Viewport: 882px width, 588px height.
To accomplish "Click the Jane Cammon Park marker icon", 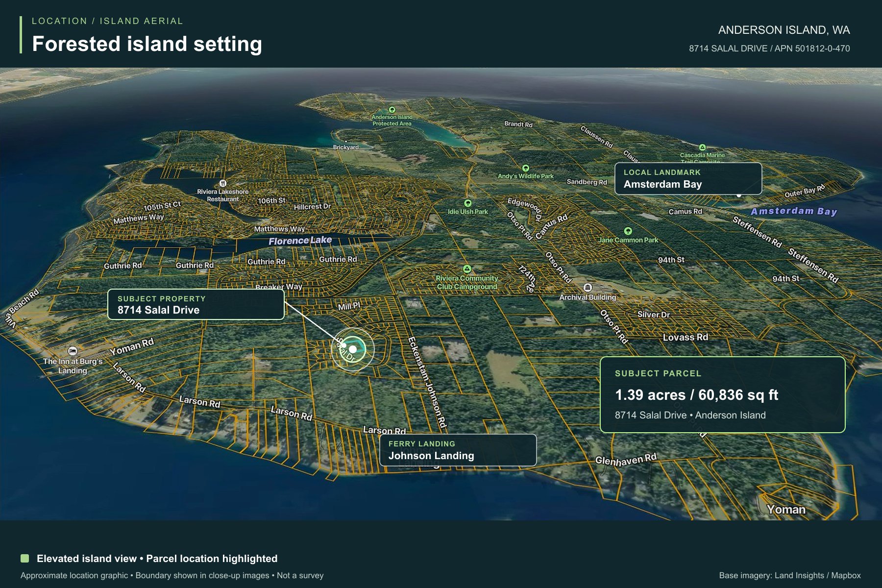I will pyautogui.click(x=628, y=231).
